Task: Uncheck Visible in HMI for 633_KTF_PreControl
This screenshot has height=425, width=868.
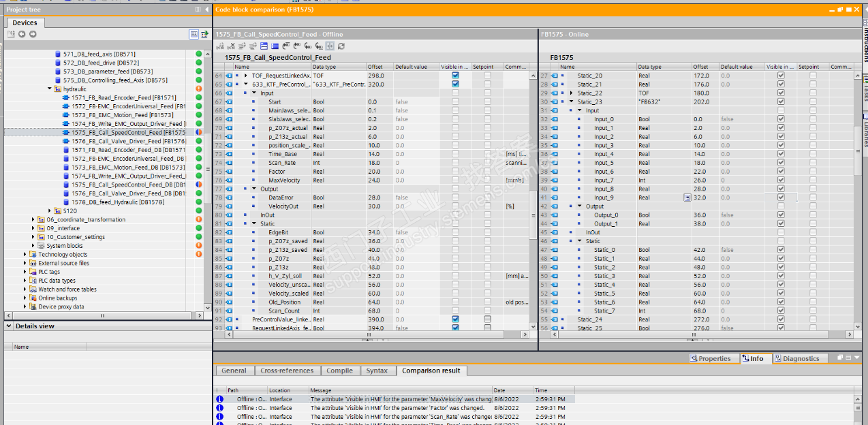Action: tap(455, 84)
